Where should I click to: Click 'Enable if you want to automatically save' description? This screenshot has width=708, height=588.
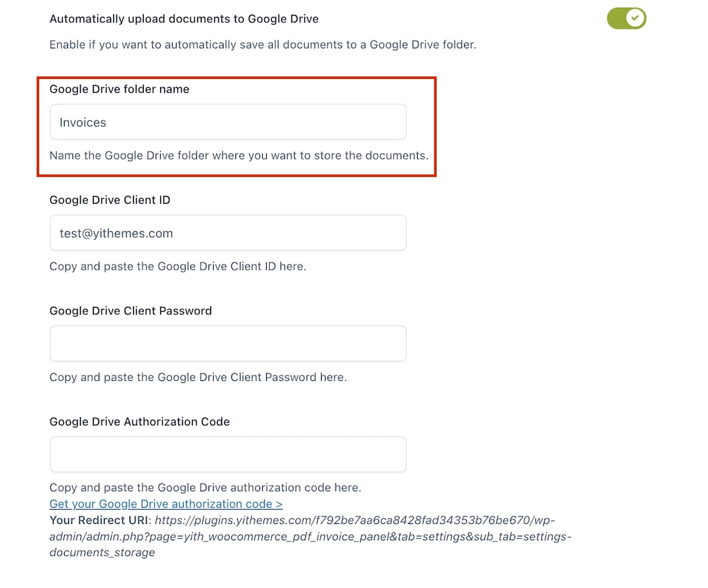tap(263, 44)
